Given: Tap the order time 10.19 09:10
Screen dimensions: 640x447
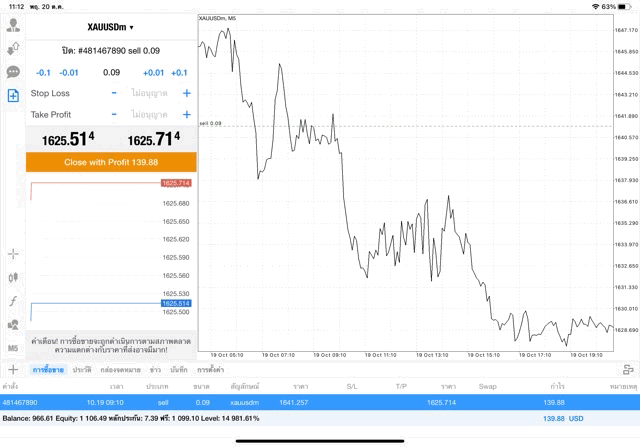Looking at the screenshot, I should (105, 403).
